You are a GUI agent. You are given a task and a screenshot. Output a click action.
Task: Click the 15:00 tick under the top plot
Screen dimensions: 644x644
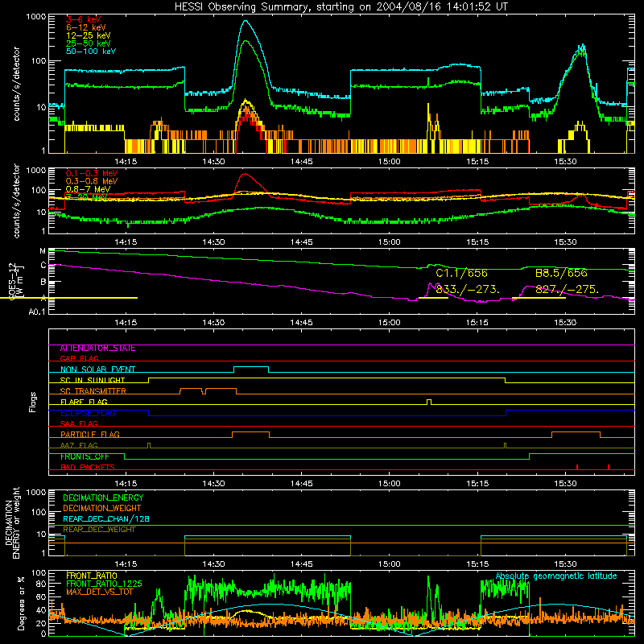[x=390, y=162]
